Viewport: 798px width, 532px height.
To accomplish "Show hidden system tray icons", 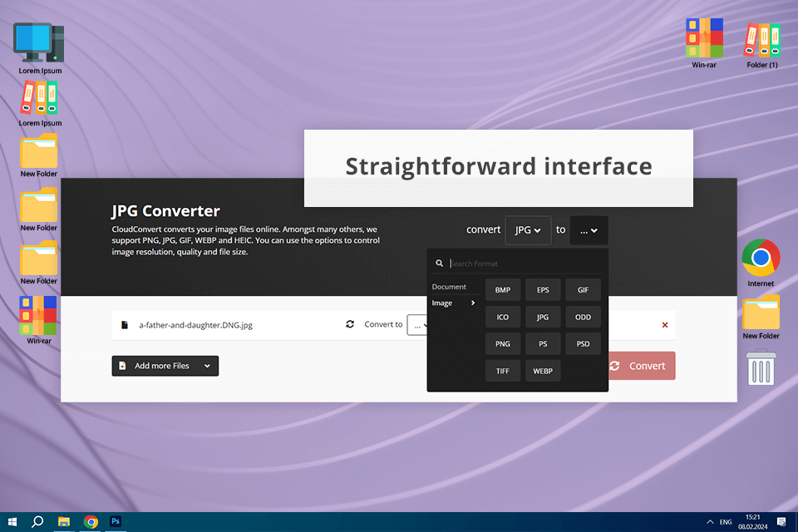I will coord(709,522).
